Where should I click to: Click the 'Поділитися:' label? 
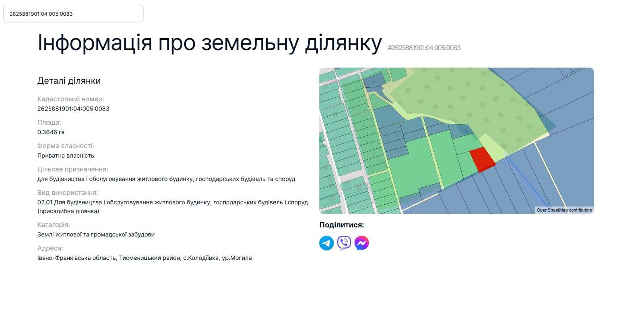click(342, 225)
